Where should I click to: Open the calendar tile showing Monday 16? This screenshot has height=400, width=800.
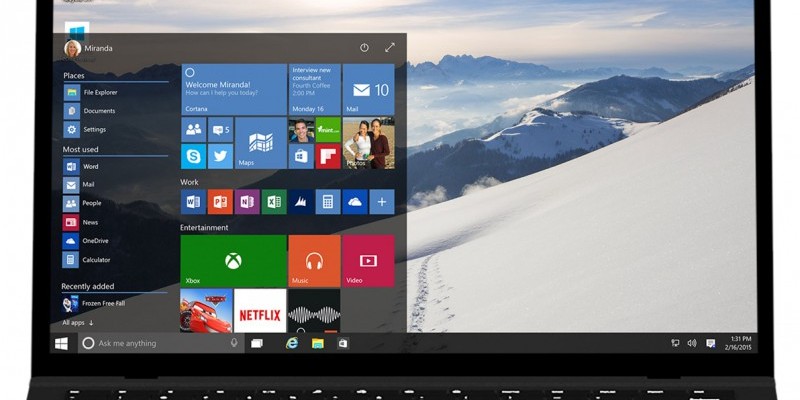click(315, 89)
